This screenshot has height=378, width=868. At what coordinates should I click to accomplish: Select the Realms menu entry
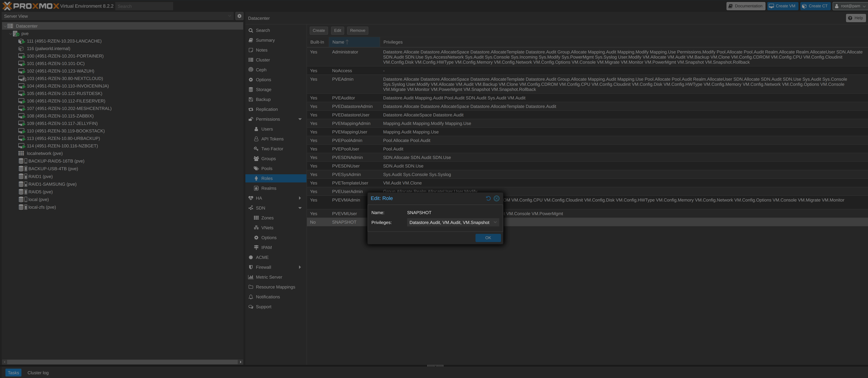coord(269,188)
